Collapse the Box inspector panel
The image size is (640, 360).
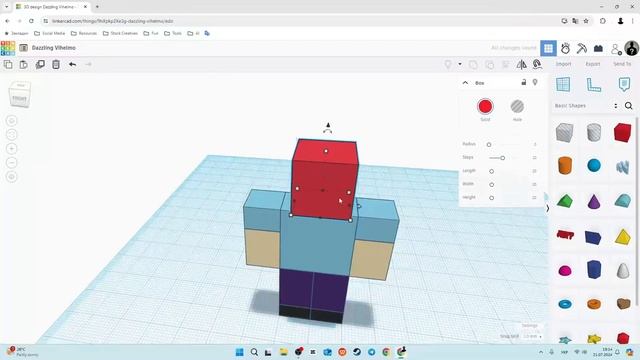(465, 83)
